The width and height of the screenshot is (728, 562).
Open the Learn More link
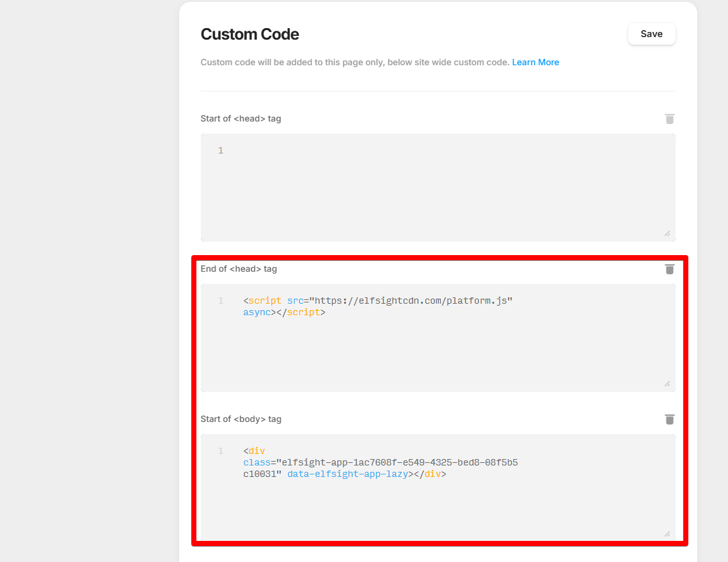pyautogui.click(x=535, y=62)
